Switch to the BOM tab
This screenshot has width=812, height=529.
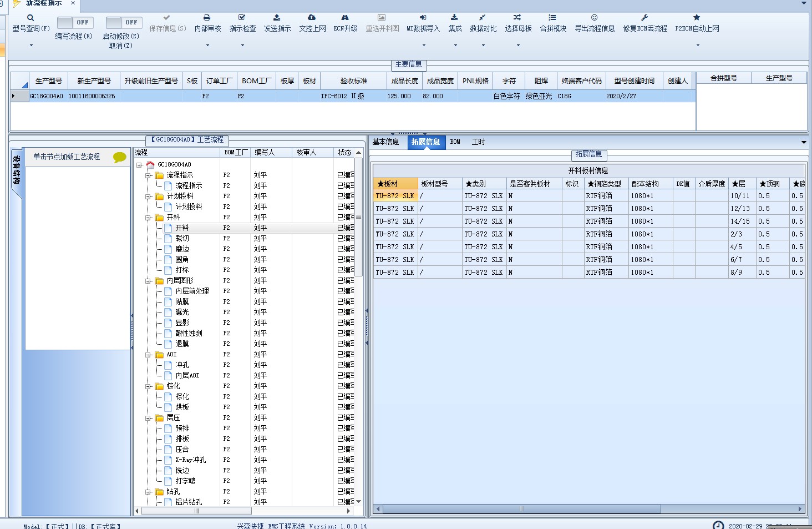(x=455, y=142)
